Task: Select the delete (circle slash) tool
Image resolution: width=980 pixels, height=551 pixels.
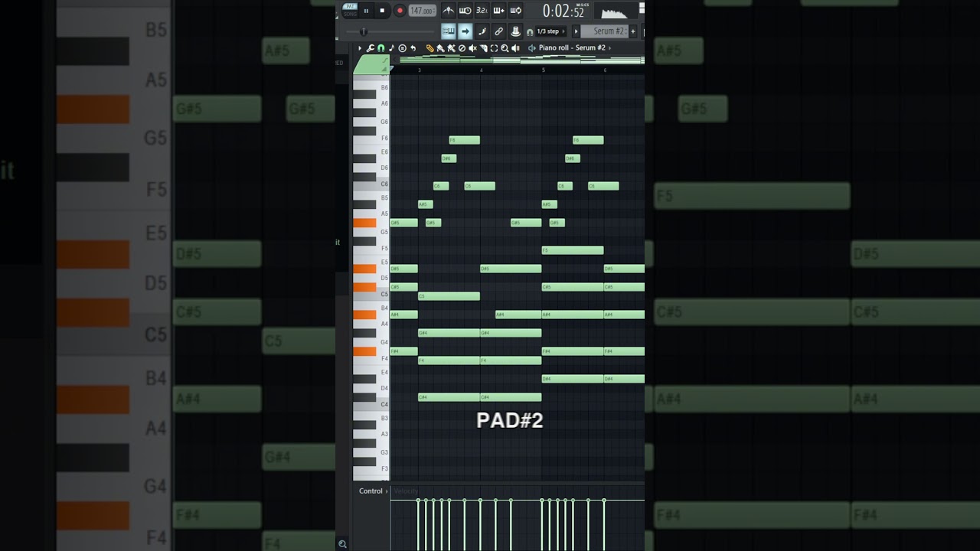Action: [x=462, y=48]
